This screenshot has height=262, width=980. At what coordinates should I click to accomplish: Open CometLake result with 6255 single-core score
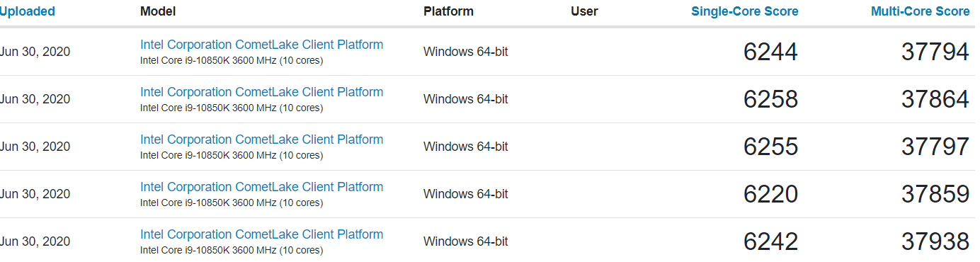tap(261, 139)
